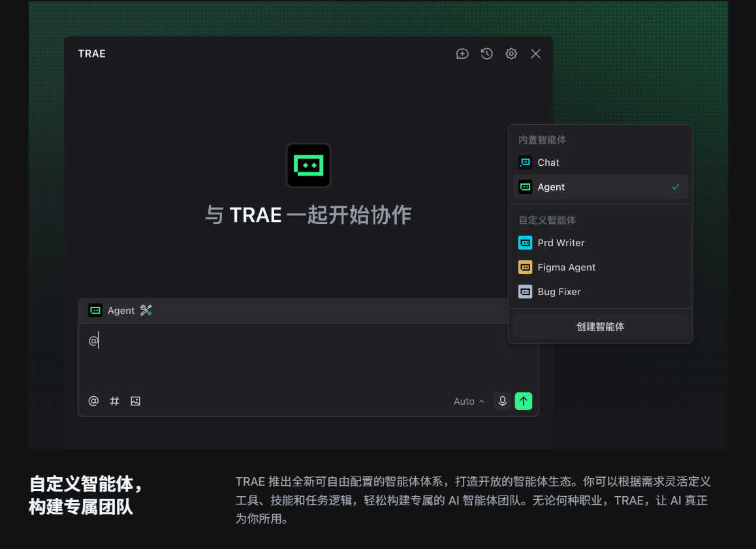Send message with green arrow button
This screenshot has width=756, height=549.
[x=524, y=401]
